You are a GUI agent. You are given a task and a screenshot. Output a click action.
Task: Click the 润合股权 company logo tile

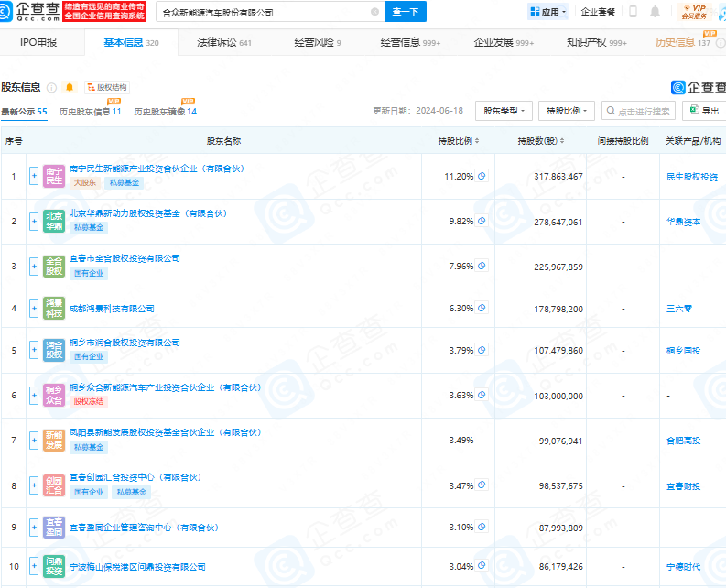[54, 350]
